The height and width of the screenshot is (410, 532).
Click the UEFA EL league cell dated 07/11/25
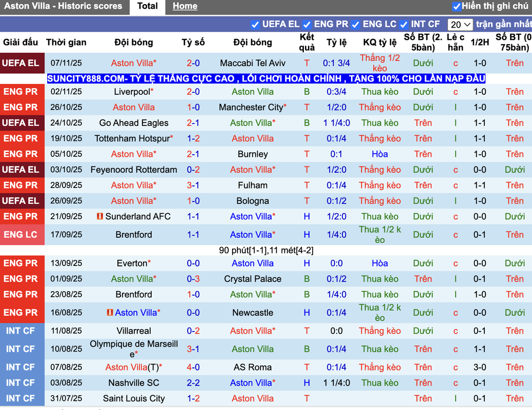pos(22,63)
